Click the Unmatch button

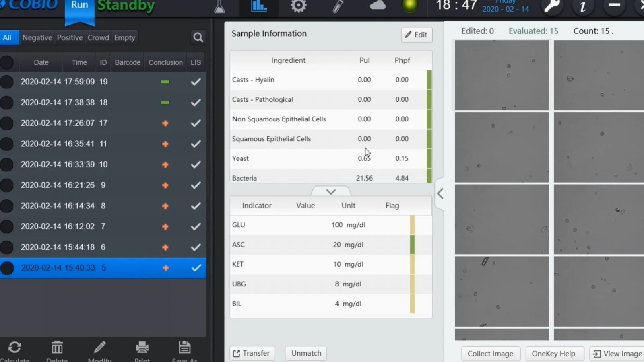point(306,353)
